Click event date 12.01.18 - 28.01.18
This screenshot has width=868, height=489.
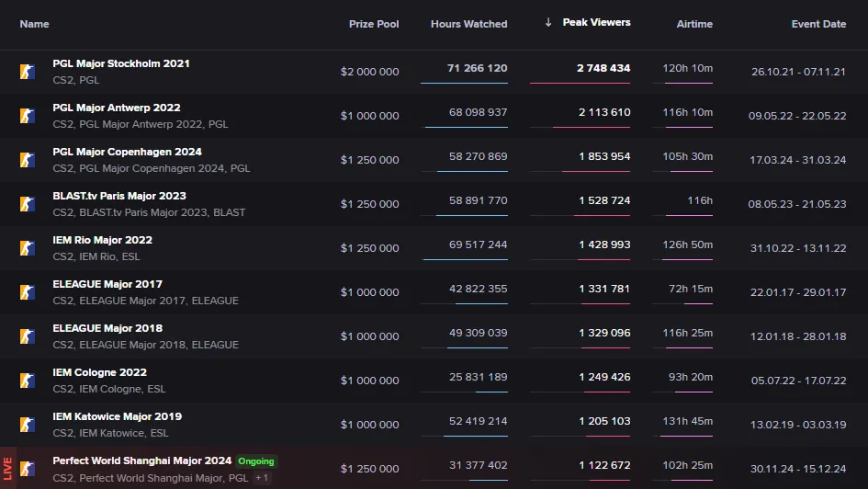coord(798,336)
